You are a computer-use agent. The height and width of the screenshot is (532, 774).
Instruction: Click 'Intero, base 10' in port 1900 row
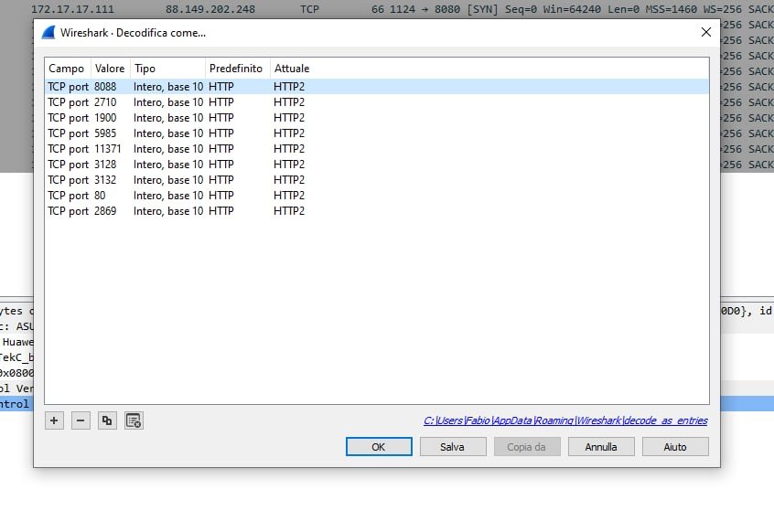tap(168, 118)
